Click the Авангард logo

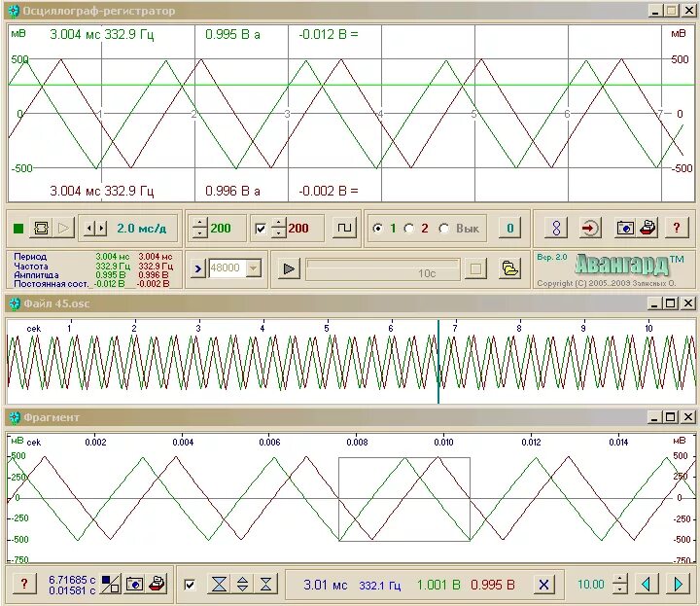coord(623,266)
